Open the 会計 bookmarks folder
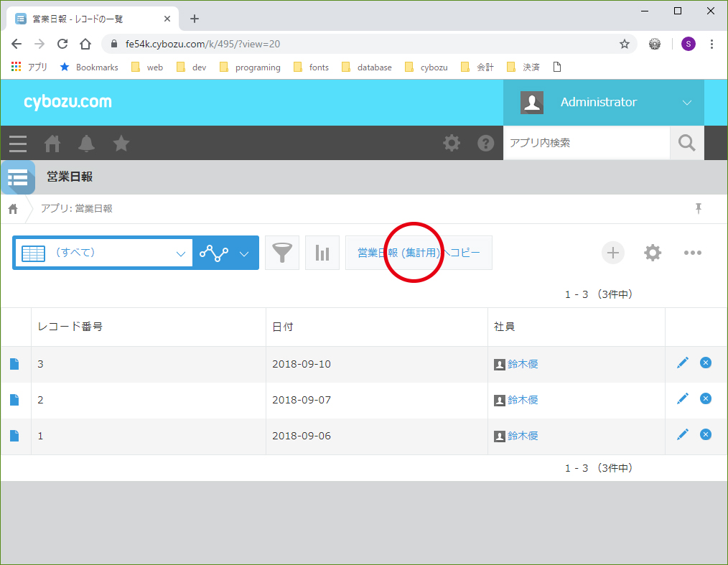728x565 pixels. coord(477,67)
